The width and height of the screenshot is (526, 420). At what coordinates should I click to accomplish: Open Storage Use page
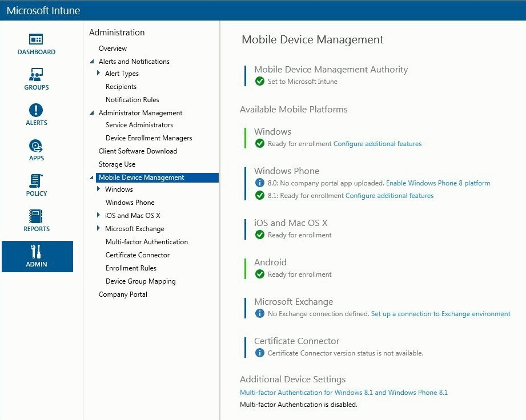tap(117, 164)
